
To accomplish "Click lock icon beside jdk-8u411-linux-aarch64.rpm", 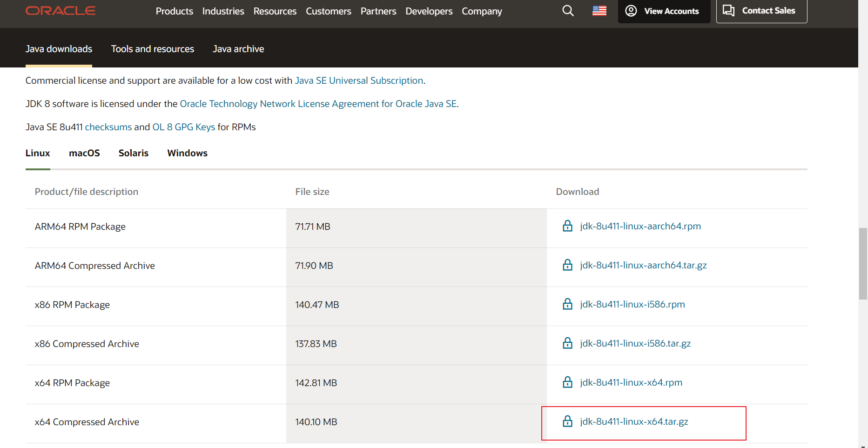I will [x=567, y=226].
